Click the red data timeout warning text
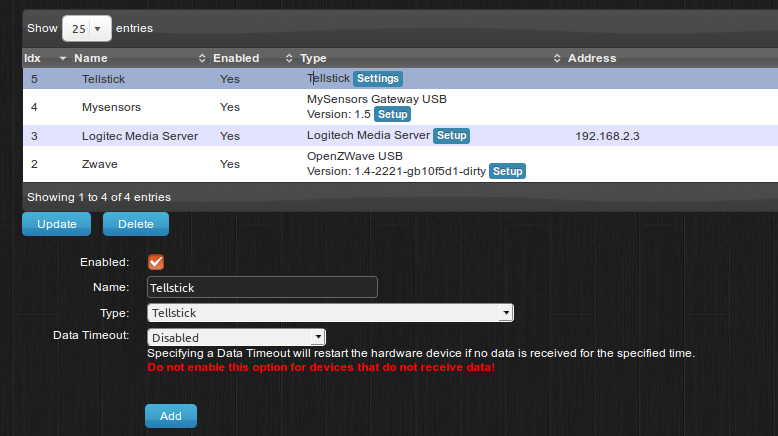The width and height of the screenshot is (778, 436). click(321, 367)
